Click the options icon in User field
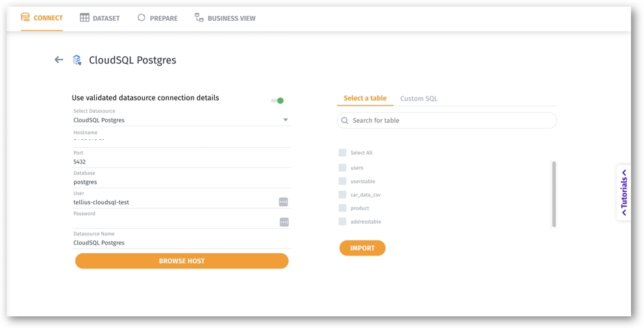This screenshot has width=644, height=328. [x=283, y=202]
